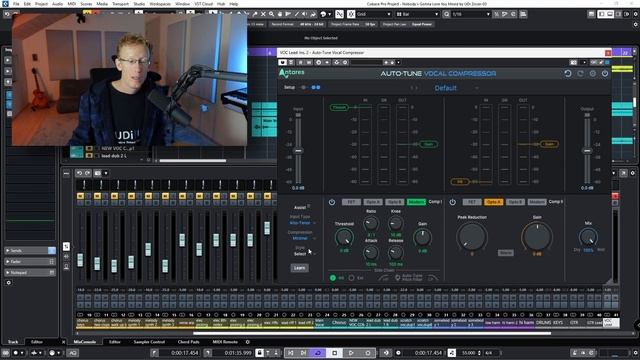Go to next marker in transport
Screen dimensions: 640x360
point(303,353)
